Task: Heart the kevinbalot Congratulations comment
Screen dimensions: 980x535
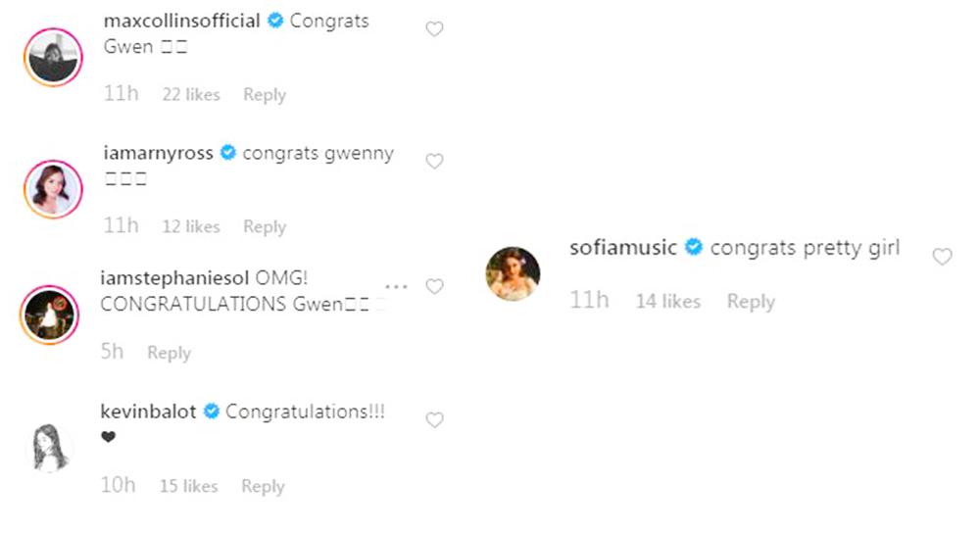Action: [434, 420]
